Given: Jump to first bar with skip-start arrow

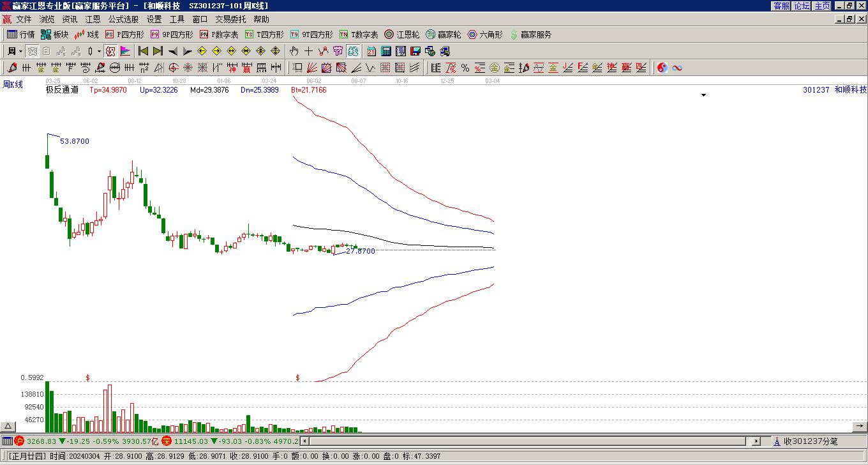Looking at the screenshot, I should pyautogui.click(x=144, y=51).
